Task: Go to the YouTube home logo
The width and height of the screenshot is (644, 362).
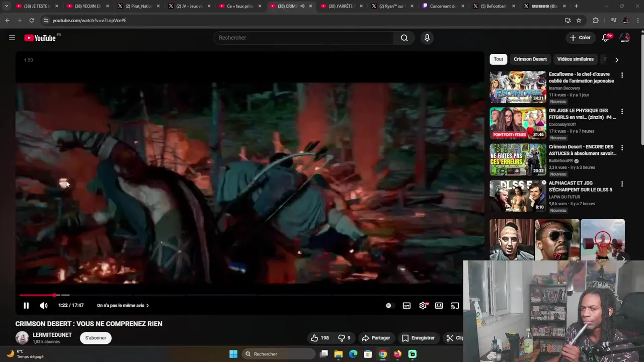Action: tap(41, 38)
